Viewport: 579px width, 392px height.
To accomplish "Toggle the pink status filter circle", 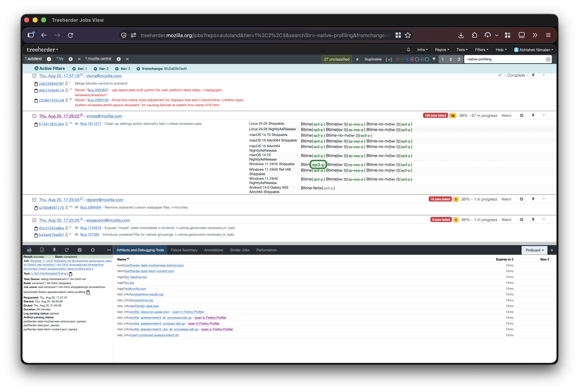I will coord(412,59).
